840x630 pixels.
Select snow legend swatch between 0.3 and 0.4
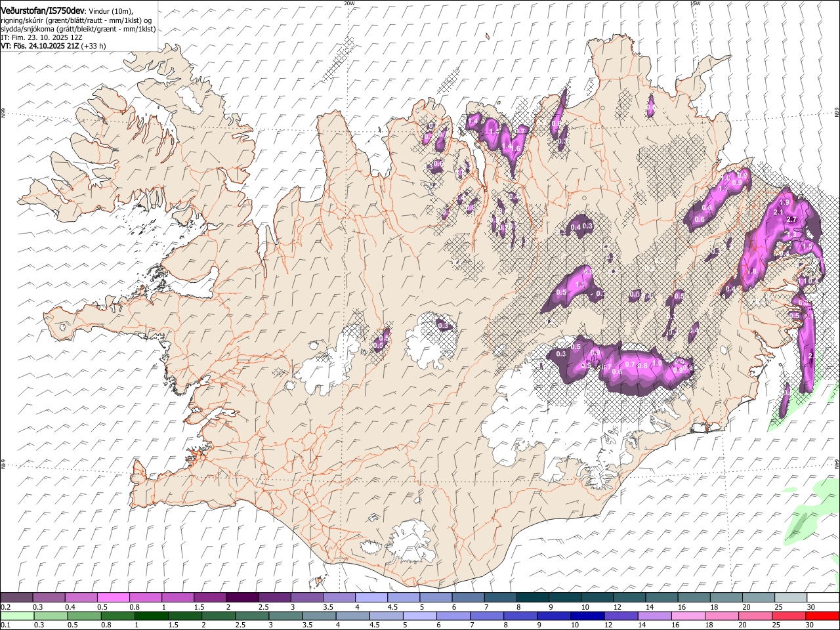[x=49, y=598]
